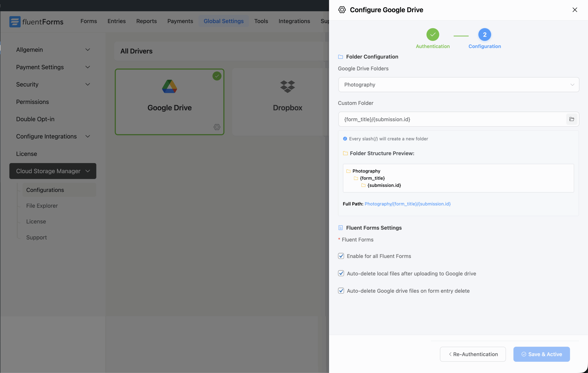Close the Configure Google Drive panel

575,10
